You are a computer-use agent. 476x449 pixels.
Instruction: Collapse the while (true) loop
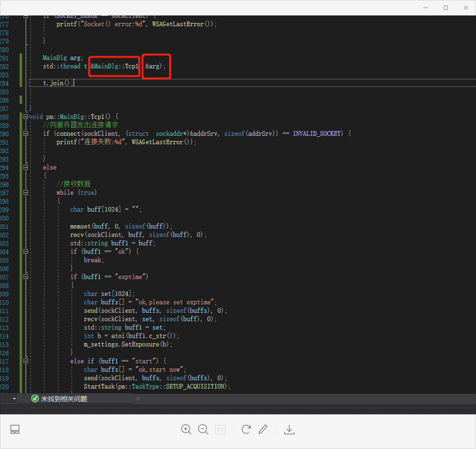point(26,192)
